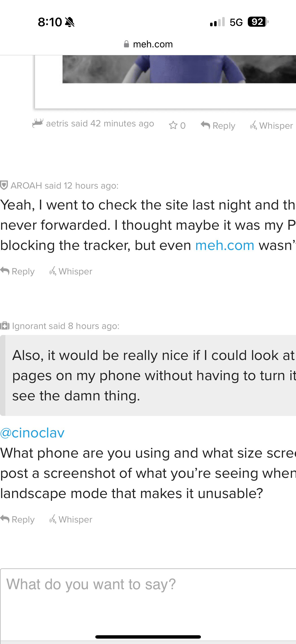Reply to AROAH's comment

pyautogui.click(x=17, y=271)
